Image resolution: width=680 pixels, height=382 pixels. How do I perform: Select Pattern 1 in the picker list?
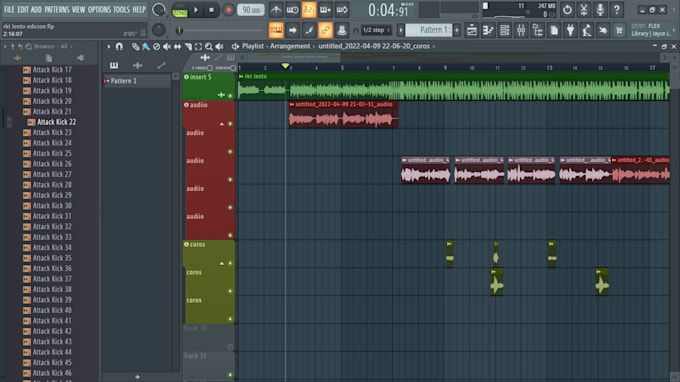(137, 81)
